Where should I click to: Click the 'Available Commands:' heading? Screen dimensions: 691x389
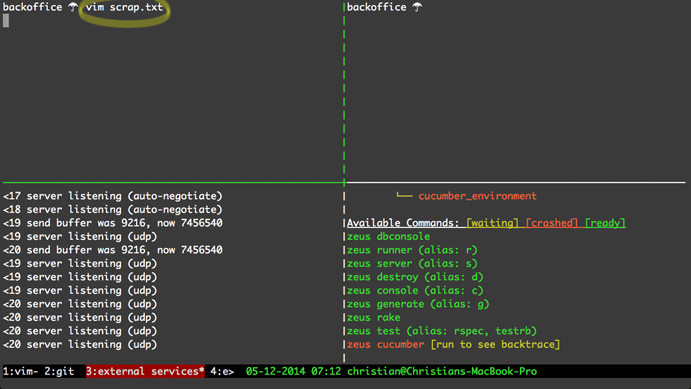(403, 223)
